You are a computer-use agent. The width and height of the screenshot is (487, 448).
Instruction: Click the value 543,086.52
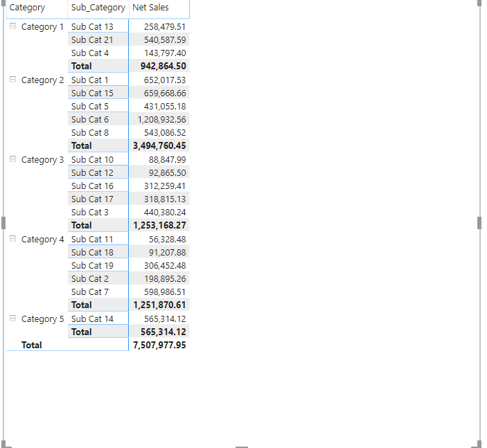pyautogui.click(x=165, y=133)
